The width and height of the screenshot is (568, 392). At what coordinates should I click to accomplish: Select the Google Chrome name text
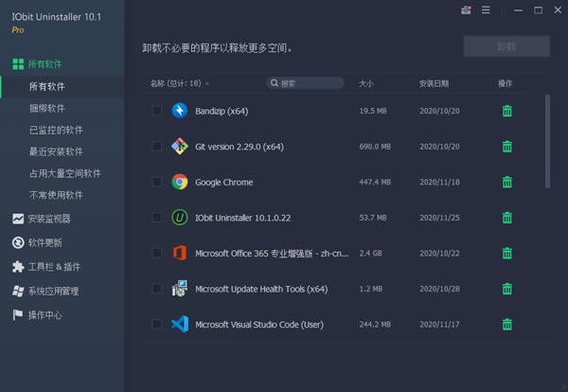click(x=223, y=182)
